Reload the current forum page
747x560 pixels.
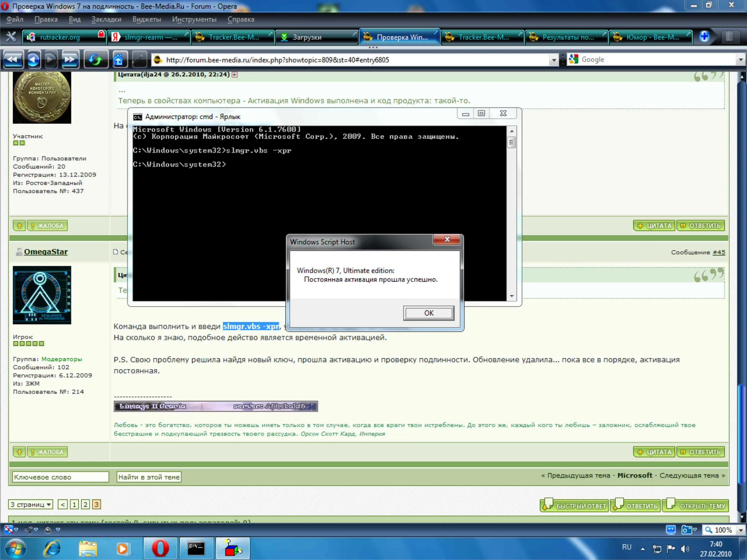(x=96, y=59)
